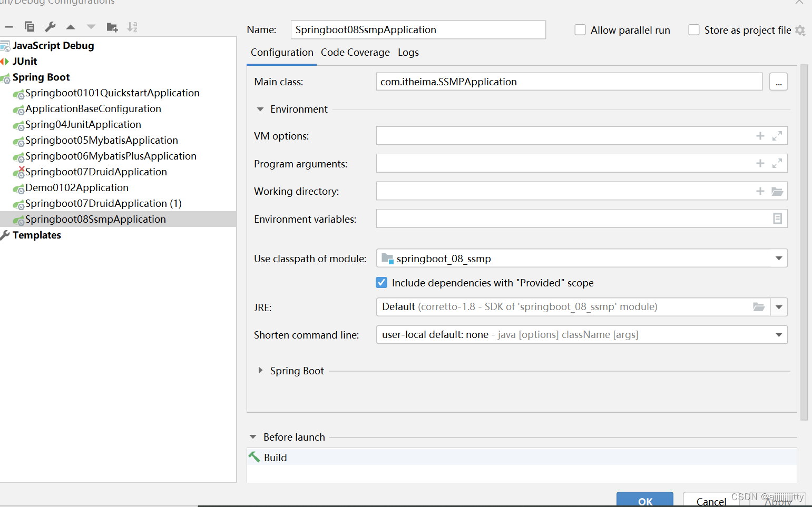Sort configurations alphabetically

[132, 26]
